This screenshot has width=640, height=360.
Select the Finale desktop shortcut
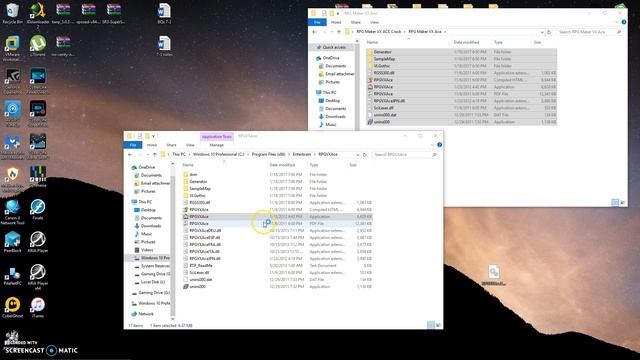[x=38, y=209]
